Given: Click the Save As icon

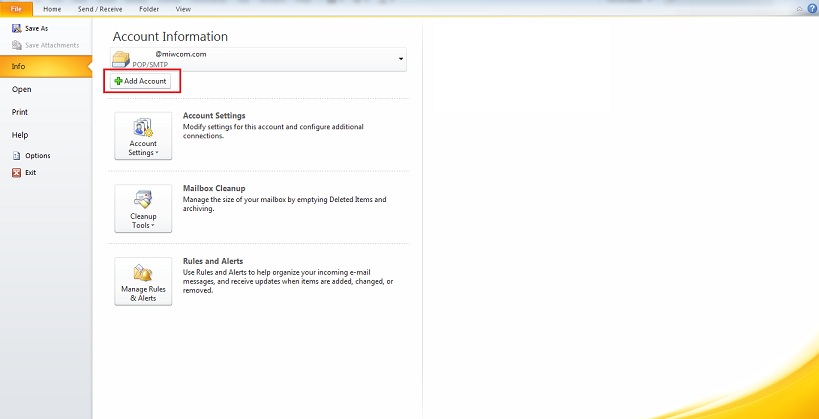Looking at the screenshot, I should point(17,29).
